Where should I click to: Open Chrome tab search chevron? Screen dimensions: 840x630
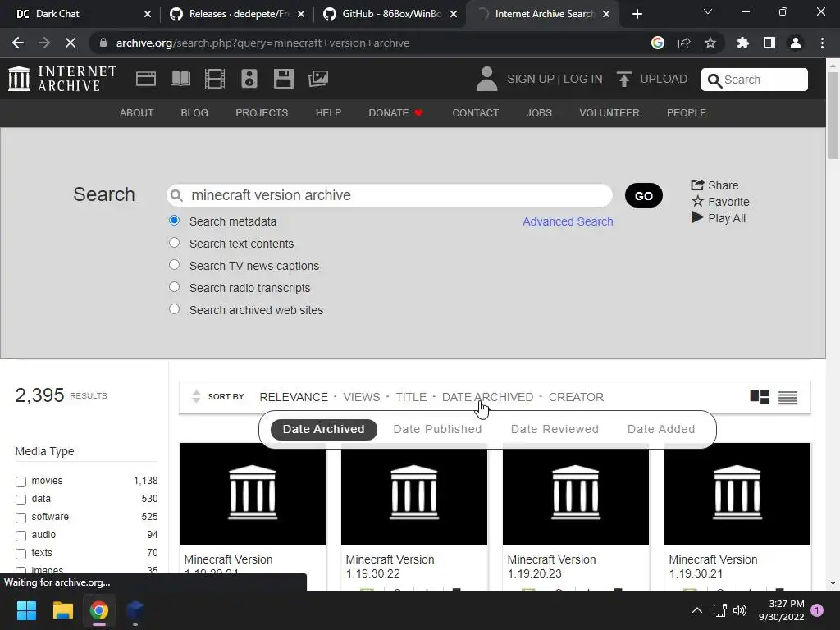[708, 11]
